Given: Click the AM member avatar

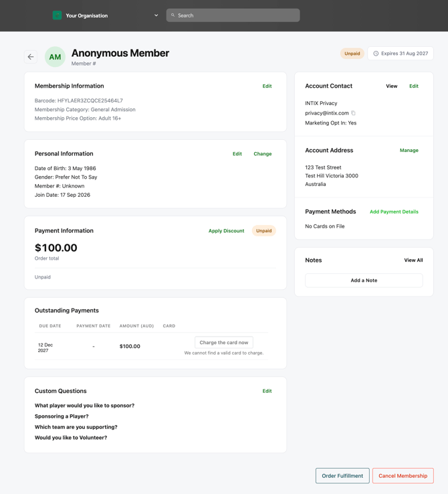Looking at the screenshot, I should point(55,57).
